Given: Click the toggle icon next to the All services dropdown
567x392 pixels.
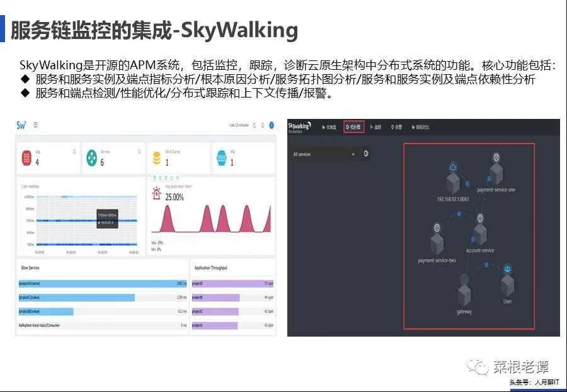Looking at the screenshot, I should [366, 154].
